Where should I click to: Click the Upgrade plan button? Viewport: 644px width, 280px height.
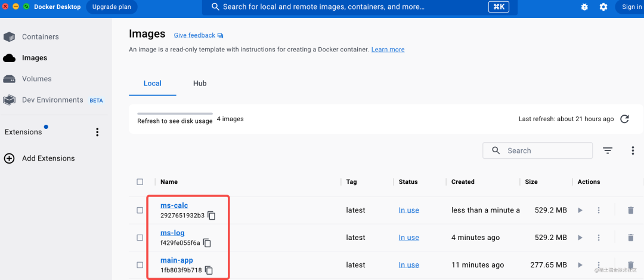112,7
